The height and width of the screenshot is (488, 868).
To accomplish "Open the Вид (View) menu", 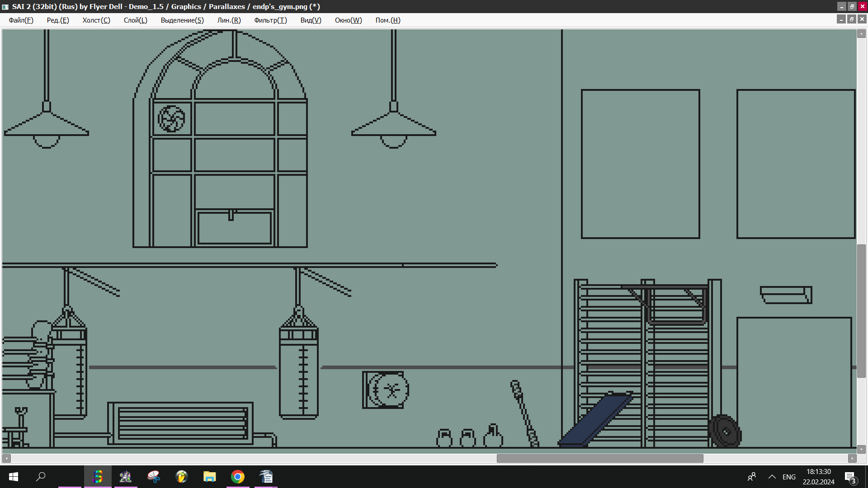I will 311,20.
